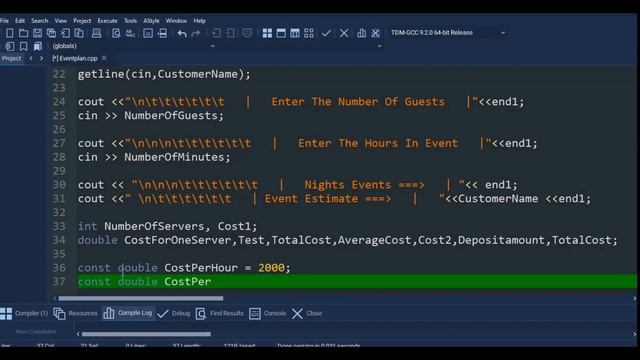Image resolution: width=640 pixels, height=360 pixels.
Task: Click the Delete profiling information icon
Action: (x=376, y=33)
